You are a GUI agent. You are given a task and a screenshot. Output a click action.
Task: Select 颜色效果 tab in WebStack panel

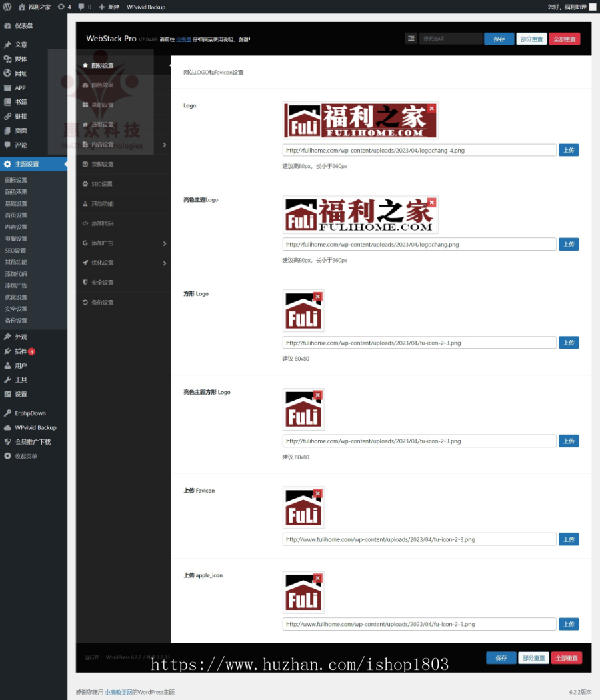pyautogui.click(x=123, y=85)
